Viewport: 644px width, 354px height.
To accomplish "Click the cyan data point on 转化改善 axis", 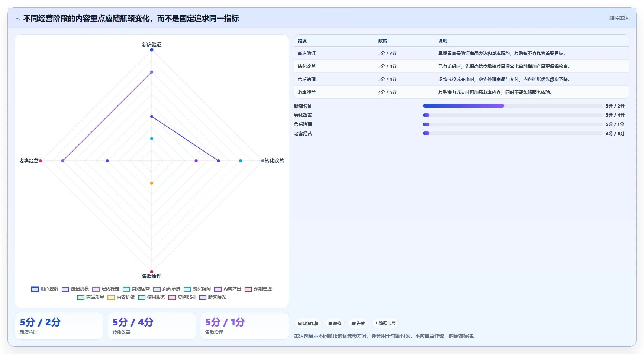I will tap(241, 161).
